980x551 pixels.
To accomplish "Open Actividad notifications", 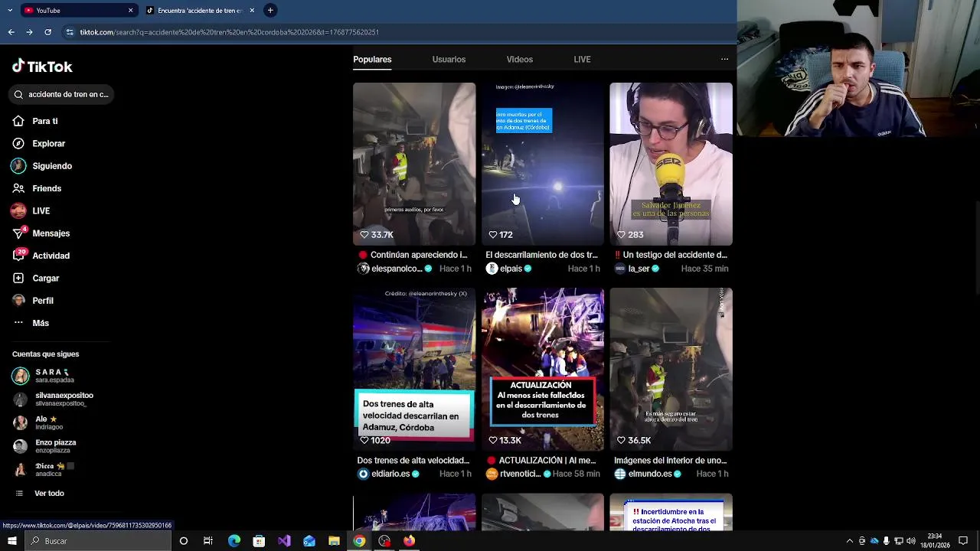I will [x=41, y=256].
